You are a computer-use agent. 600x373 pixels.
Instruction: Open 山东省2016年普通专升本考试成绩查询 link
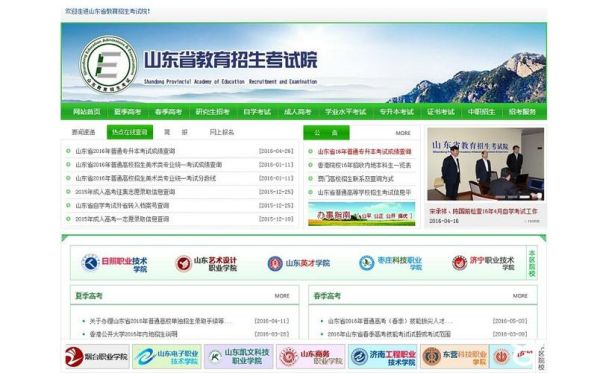(125, 151)
